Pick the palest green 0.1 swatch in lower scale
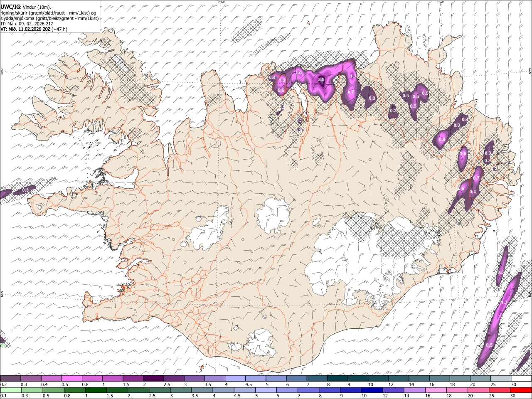The image size is (532, 399). pyautogui.click(x=11, y=390)
